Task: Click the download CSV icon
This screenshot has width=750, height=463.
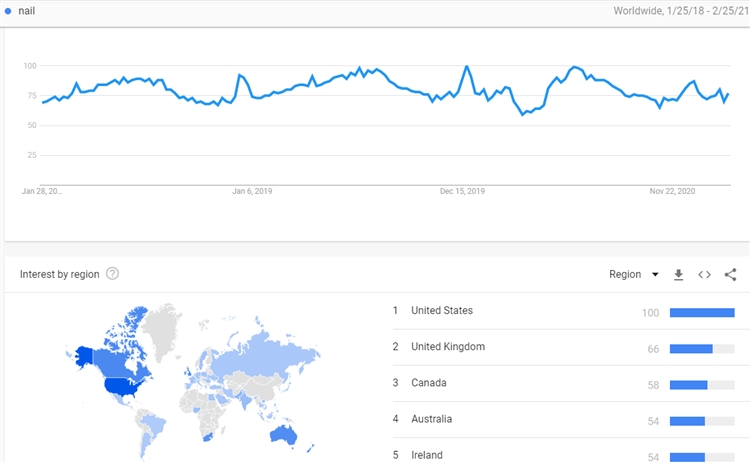Action: click(679, 274)
